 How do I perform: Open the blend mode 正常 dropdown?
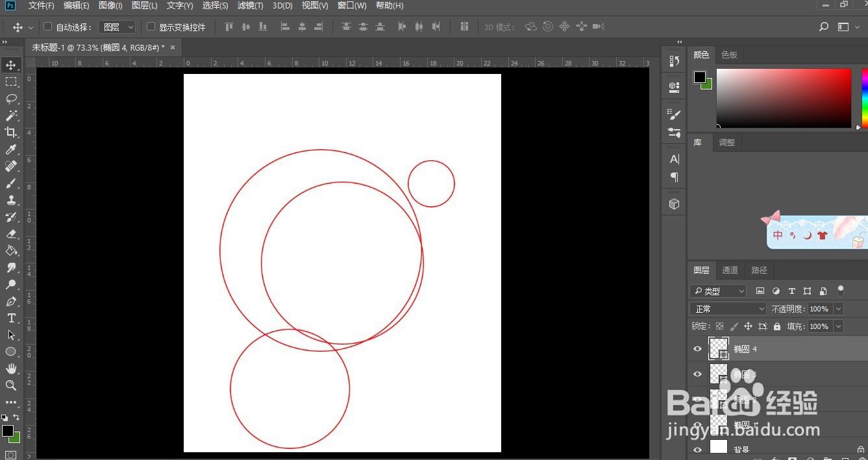(728, 309)
